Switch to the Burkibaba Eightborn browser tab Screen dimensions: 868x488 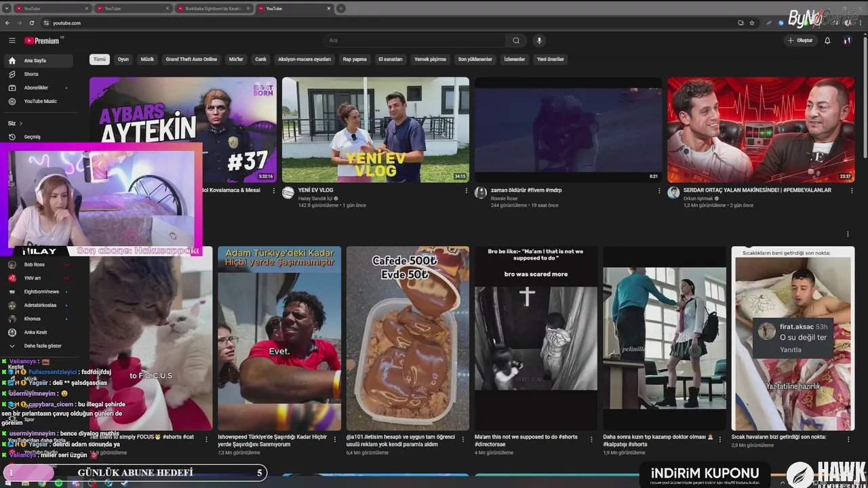(214, 8)
